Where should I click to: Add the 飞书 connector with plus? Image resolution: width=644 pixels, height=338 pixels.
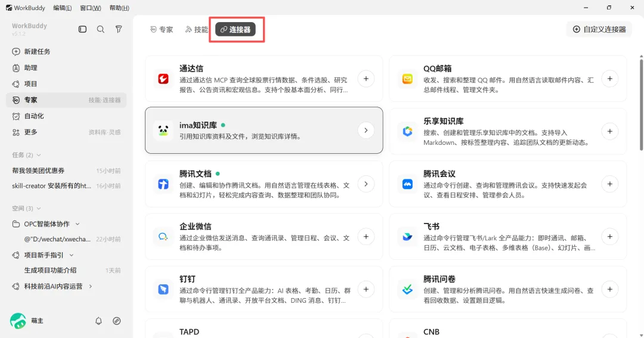(x=610, y=237)
